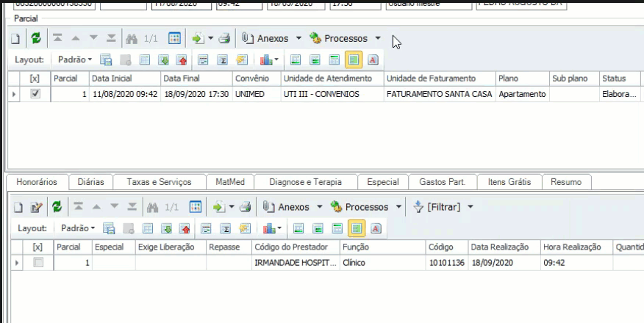Image resolution: width=644 pixels, height=323 pixels.
Task: Expand the Anexos dropdown arrow in Honorários toolbar
Action: coord(320,207)
